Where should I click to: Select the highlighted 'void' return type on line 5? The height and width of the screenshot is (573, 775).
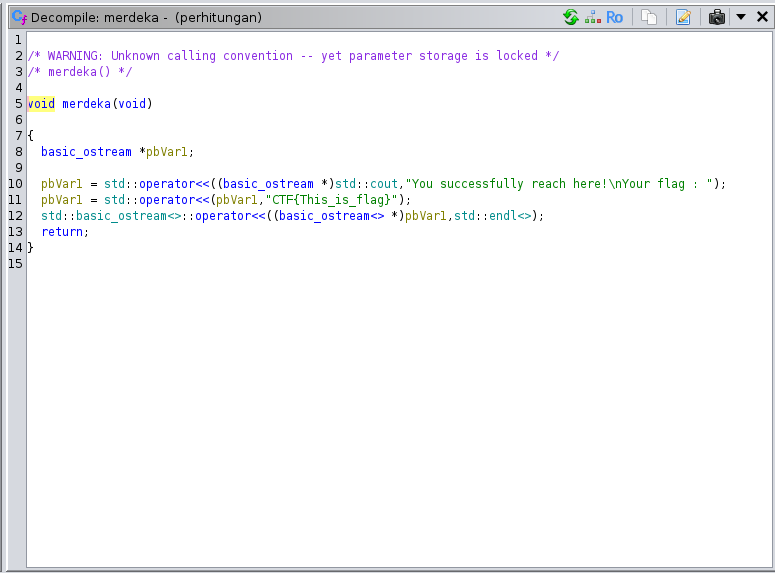tap(41, 104)
